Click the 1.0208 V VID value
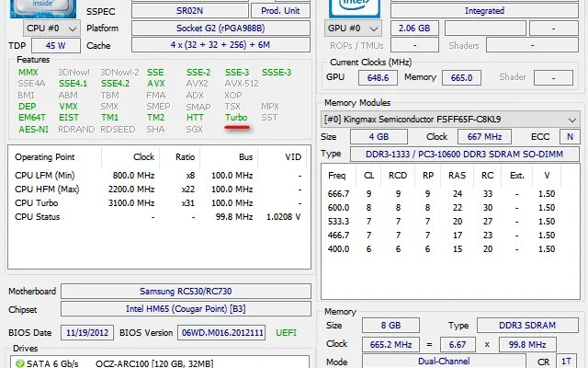 coord(284,217)
